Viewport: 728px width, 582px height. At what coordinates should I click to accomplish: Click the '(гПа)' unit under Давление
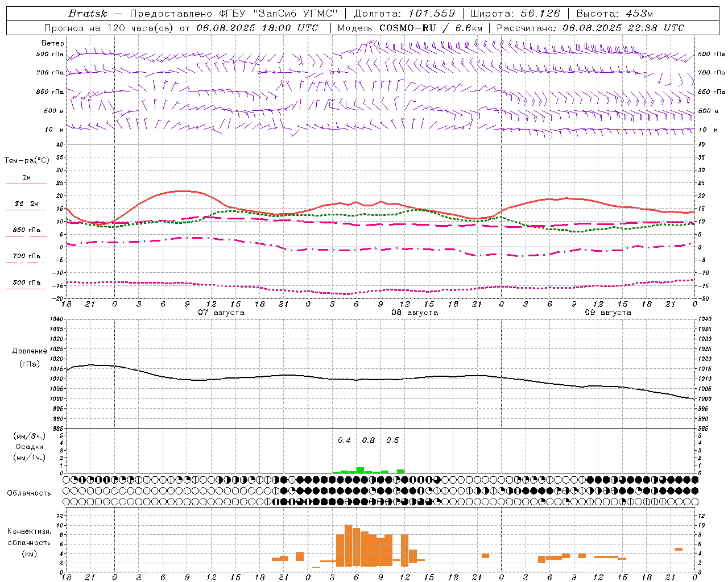pos(30,364)
